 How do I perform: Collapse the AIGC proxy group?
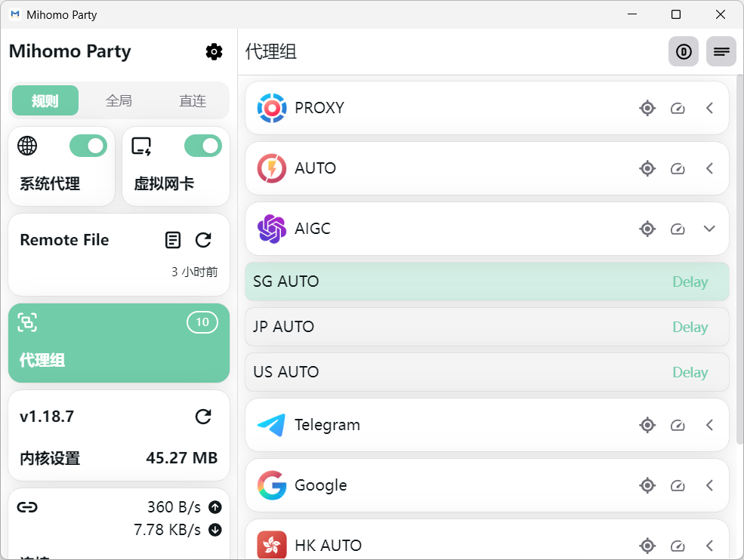709,229
